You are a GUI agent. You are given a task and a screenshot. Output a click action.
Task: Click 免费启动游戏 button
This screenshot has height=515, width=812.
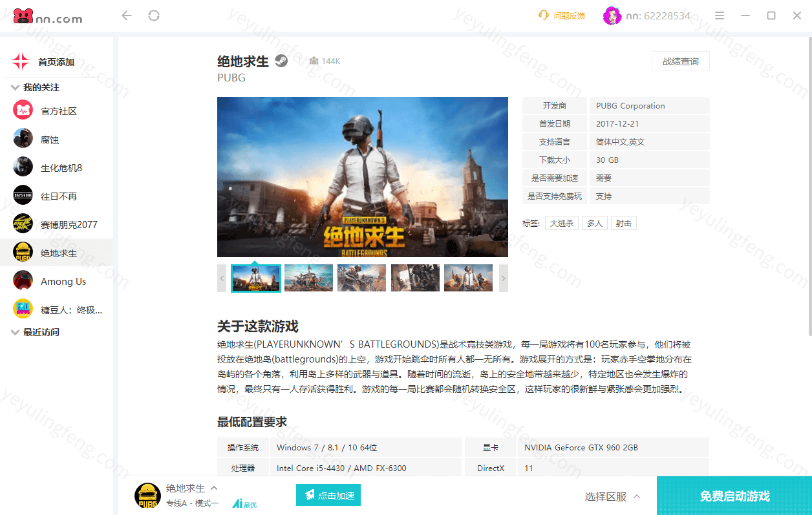point(734,496)
